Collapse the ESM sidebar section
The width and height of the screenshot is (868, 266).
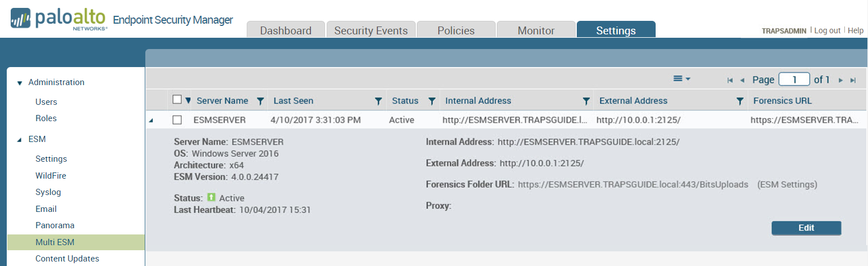(20, 139)
